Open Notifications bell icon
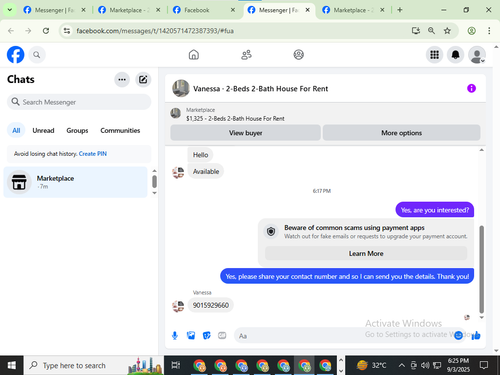This screenshot has height=375, width=500. pyautogui.click(x=455, y=55)
